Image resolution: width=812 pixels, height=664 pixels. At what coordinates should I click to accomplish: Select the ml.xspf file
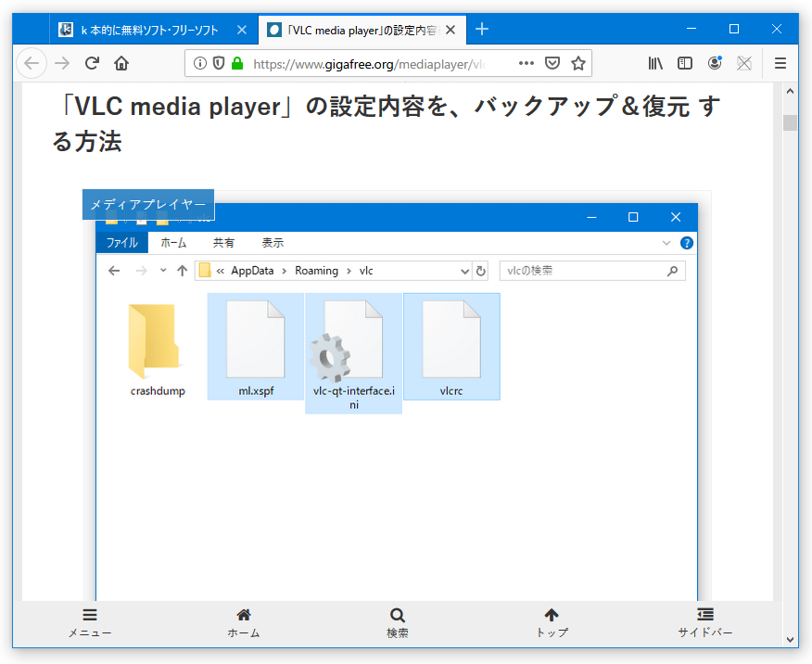pos(256,347)
